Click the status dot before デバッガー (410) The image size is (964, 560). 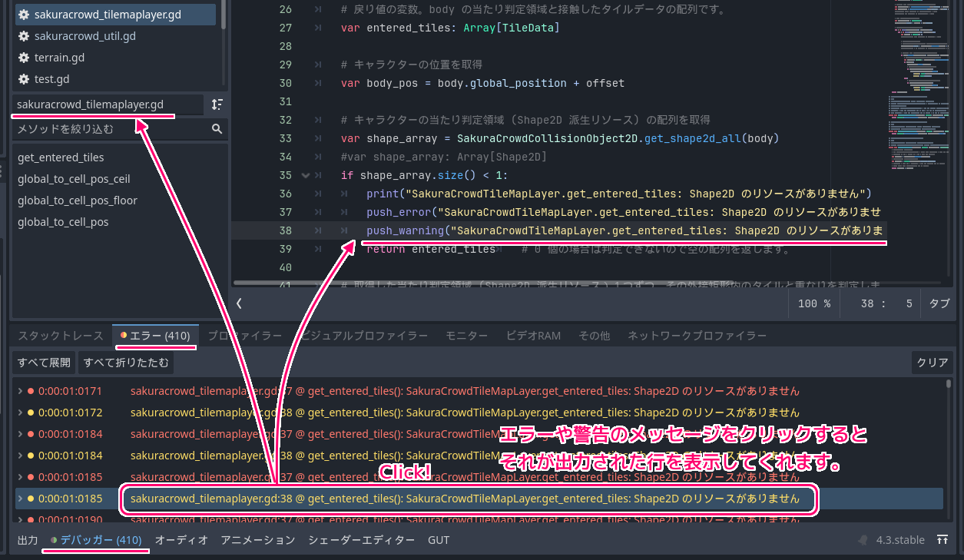[54, 540]
